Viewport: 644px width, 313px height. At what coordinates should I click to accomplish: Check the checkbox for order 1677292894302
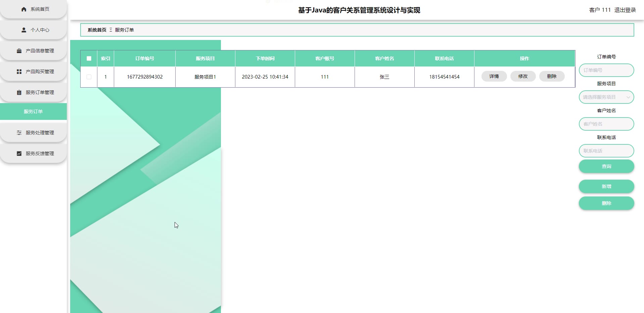pyautogui.click(x=89, y=77)
